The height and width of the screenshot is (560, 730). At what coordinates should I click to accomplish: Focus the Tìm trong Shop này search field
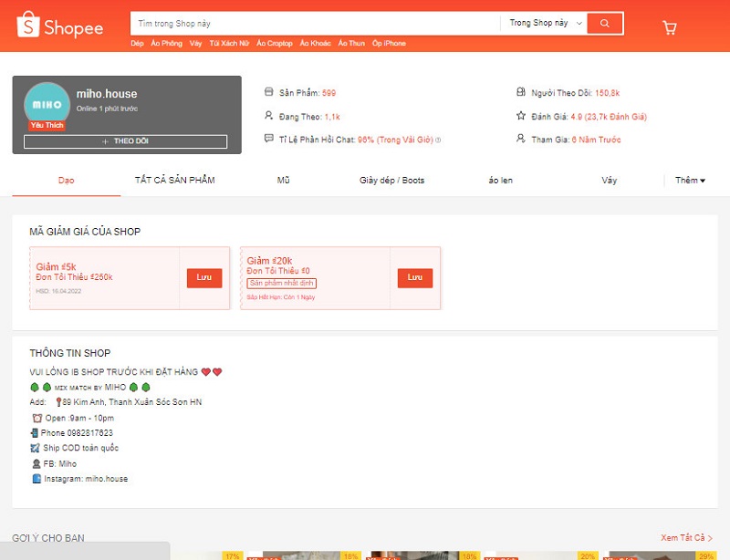click(315, 23)
